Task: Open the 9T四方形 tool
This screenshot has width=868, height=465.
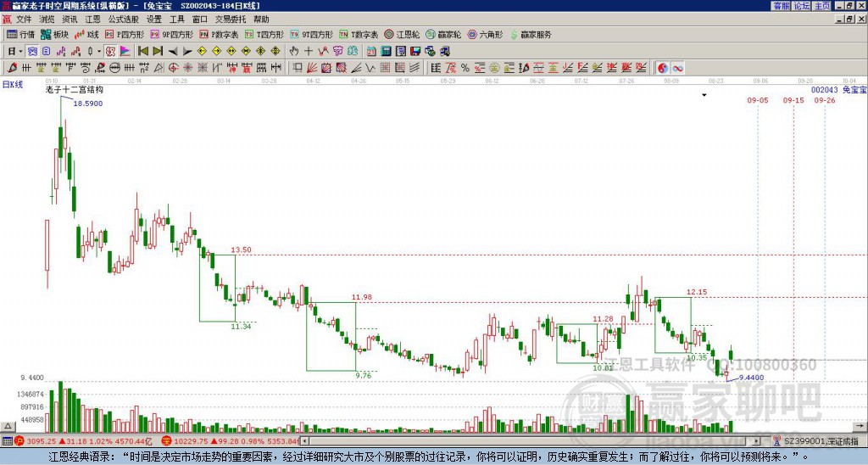Action: point(311,34)
